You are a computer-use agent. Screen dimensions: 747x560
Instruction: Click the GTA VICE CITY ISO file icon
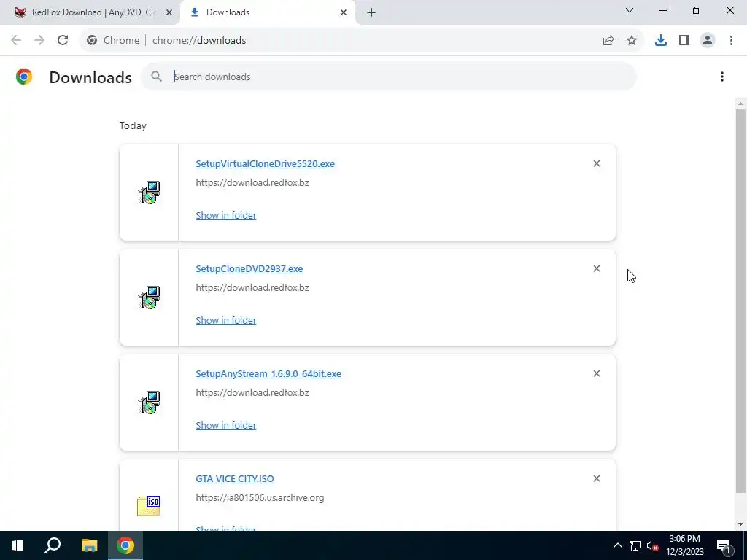(x=149, y=506)
